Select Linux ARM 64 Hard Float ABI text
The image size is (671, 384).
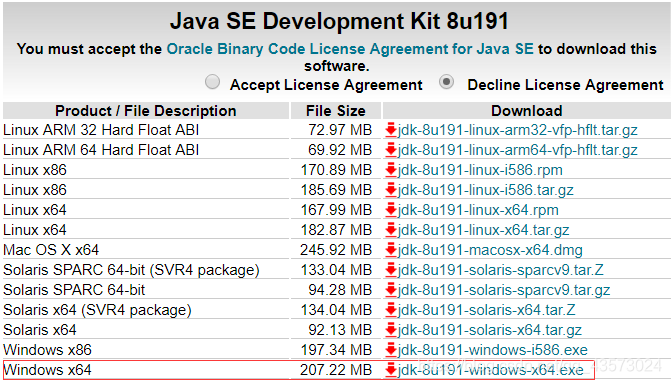101,150
